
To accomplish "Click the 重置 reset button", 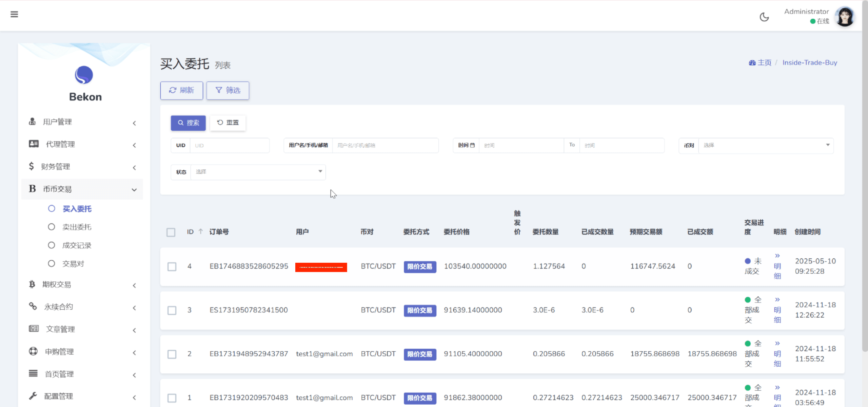I will pos(228,123).
